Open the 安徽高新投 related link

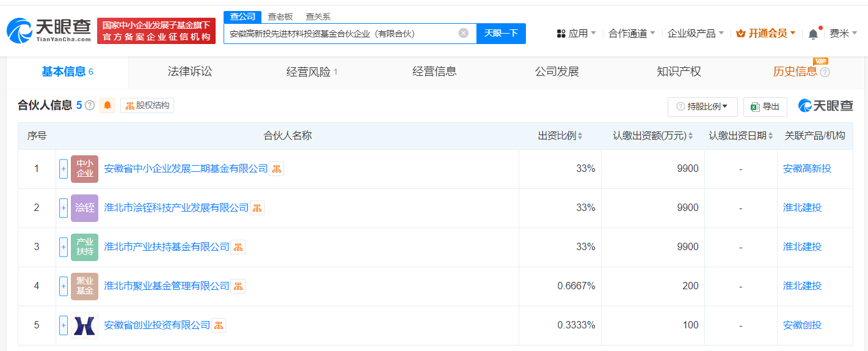[x=807, y=169]
